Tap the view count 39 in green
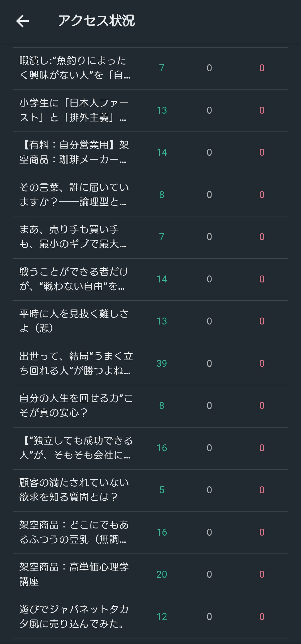Image resolution: width=301 pixels, height=644 pixels. [x=162, y=364]
